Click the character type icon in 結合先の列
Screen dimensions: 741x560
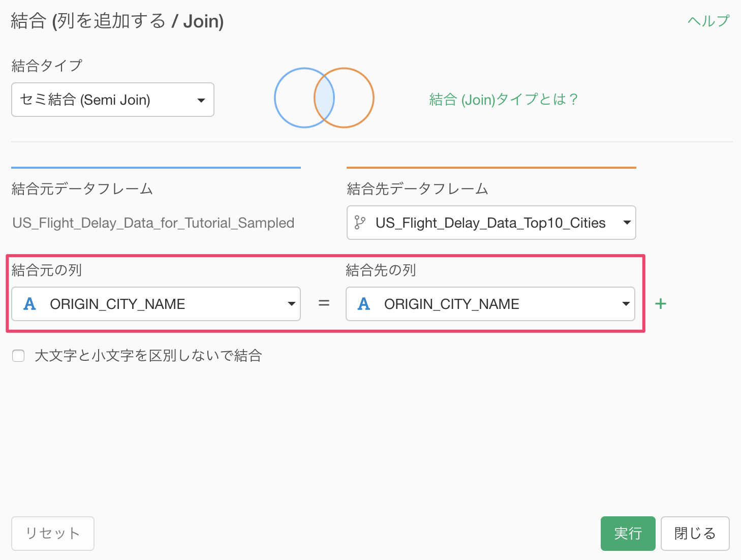[x=364, y=304]
